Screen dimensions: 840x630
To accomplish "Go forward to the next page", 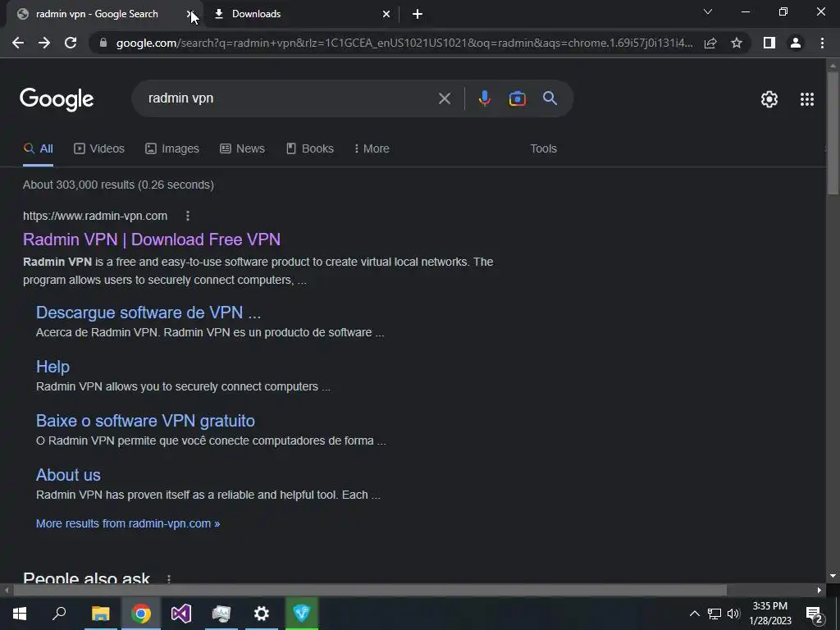I will click(44, 43).
